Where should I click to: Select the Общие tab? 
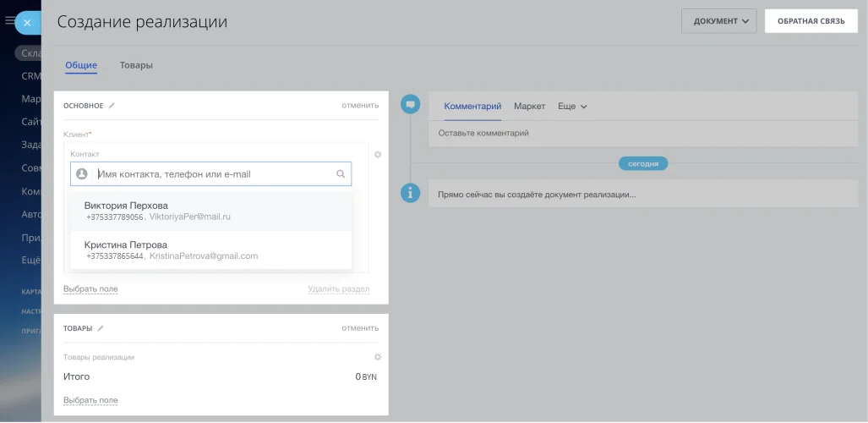(81, 65)
